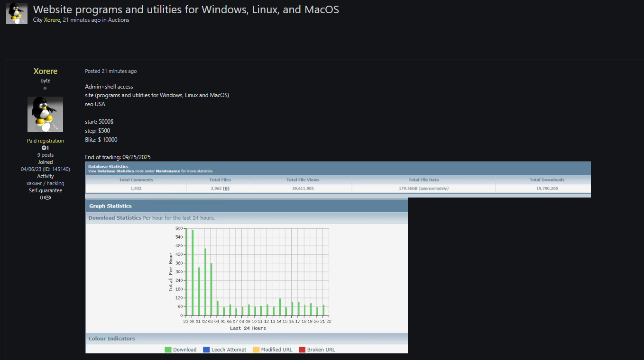Viewport: 644px width, 360px height.
Task: Click the '9 posts' count in user sidebar
Action: (x=46, y=155)
